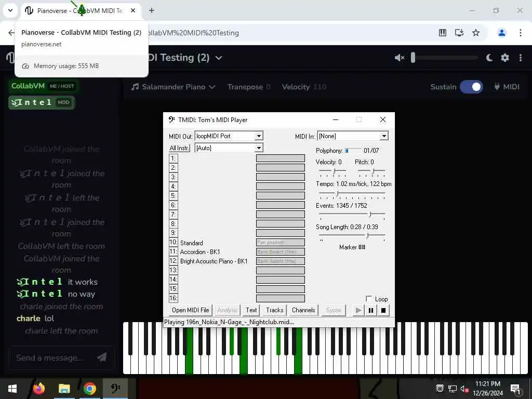Toggle channel 8 button in TMIDI

pyautogui.click(x=173, y=223)
